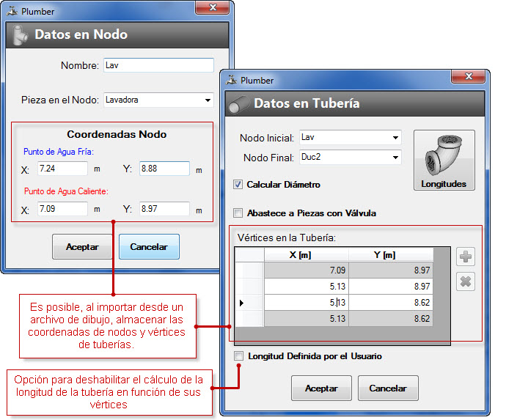Click the pipe icon beside Datos en Tubería header
Image resolution: width=506 pixels, height=420 pixels.
point(238,104)
